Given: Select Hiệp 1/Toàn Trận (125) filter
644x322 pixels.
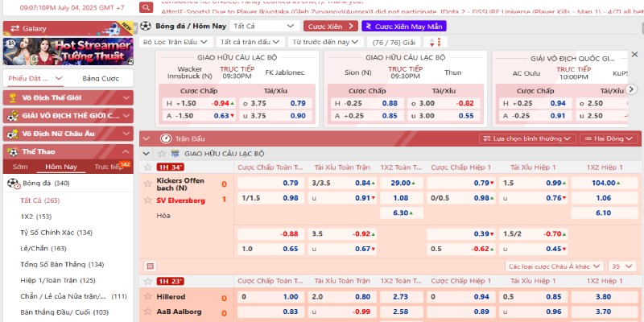Looking at the screenshot, I should coord(58,280).
